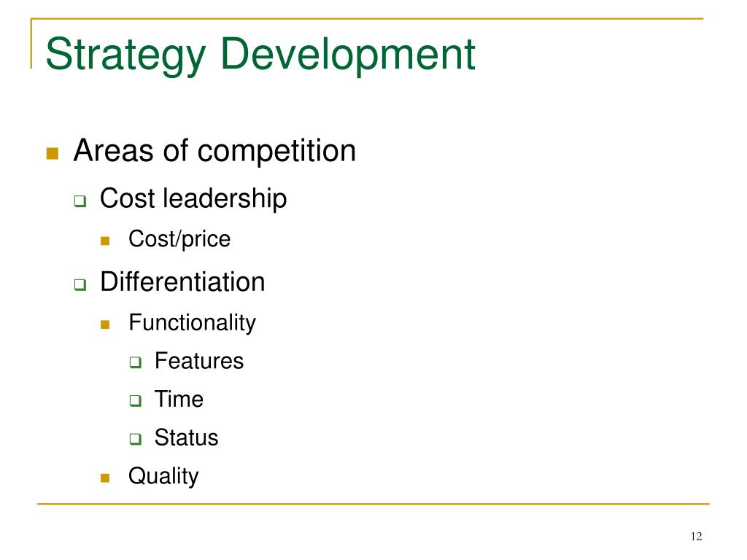Select the Quality item text
This screenshot has width=747, height=560.
click(x=164, y=477)
